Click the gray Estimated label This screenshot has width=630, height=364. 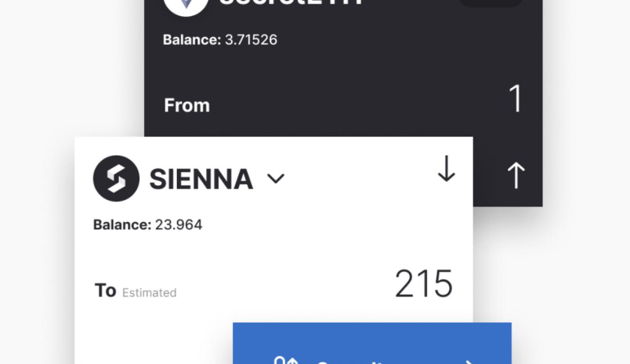tap(149, 293)
